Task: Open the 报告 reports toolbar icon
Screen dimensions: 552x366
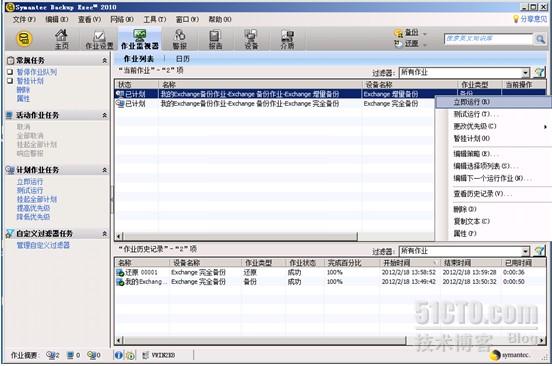Action: (x=215, y=39)
